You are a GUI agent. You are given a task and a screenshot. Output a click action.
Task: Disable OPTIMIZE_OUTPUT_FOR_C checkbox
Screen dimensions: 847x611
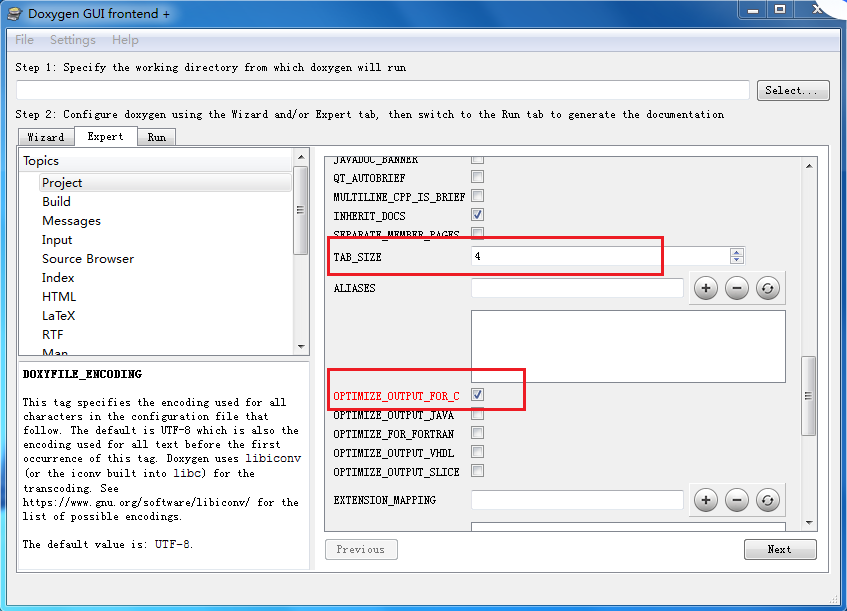478,395
